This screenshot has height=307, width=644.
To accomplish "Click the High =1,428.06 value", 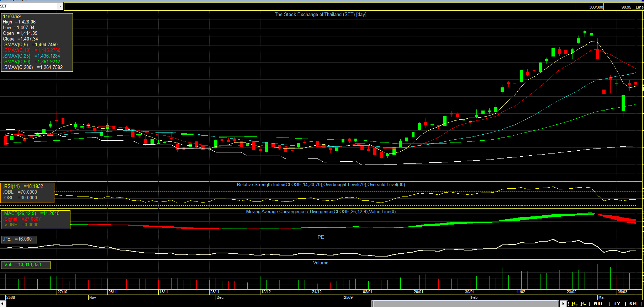I will pyautogui.click(x=19, y=22).
